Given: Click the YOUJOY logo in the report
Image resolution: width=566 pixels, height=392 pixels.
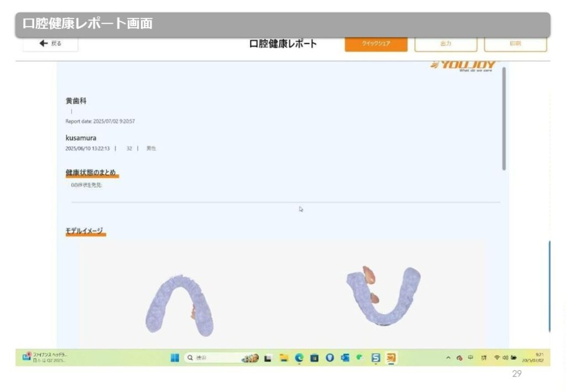Looking at the screenshot, I should [x=464, y=66].
